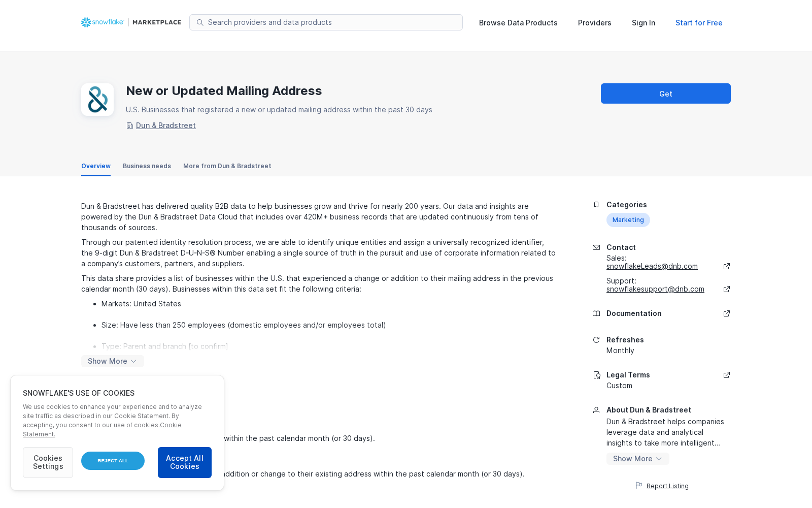Image resolution: width=812 pixels, height=508 pixels.
Task: Click the search magnifier icon
Action: pos(200,22)
